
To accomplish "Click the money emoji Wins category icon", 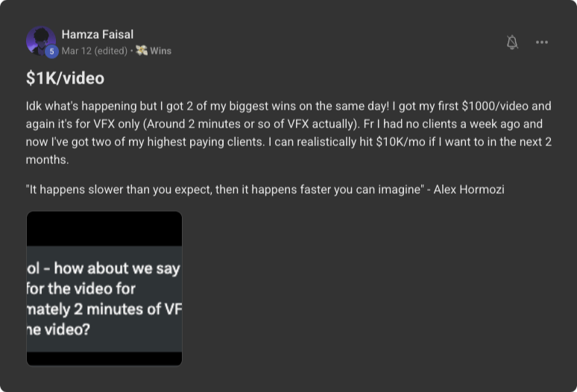I will [142, 51].
